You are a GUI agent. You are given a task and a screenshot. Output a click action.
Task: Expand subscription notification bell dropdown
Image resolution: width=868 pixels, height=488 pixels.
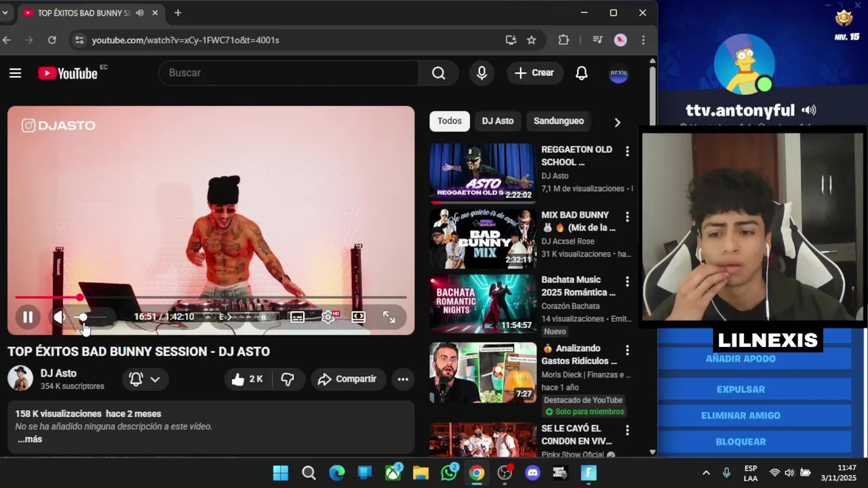145,379
